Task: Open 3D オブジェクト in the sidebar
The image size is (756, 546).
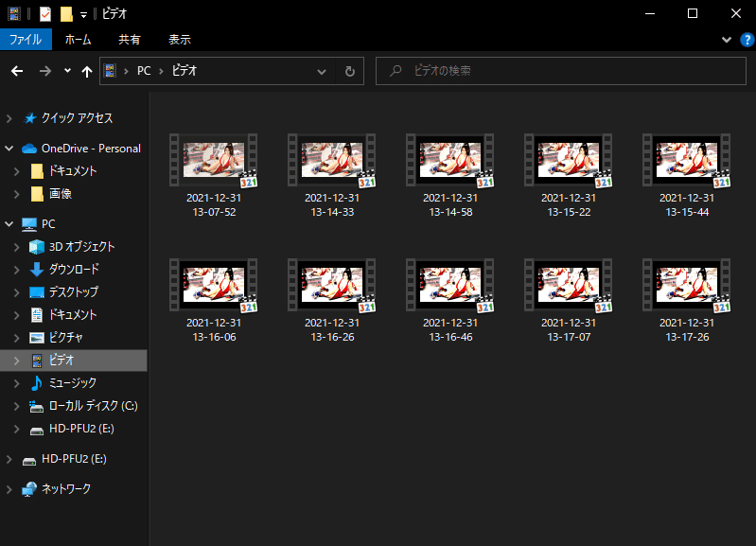Action: [x=81, y=246]
